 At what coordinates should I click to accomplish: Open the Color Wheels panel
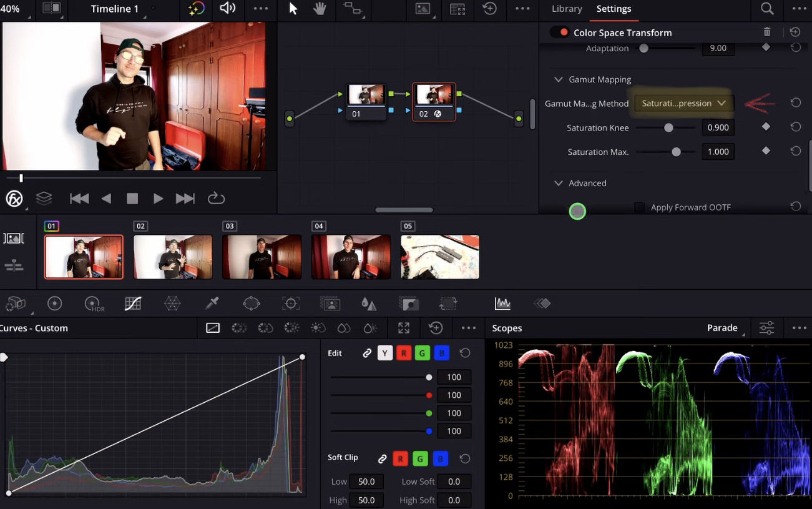click(x=55, y=304)
